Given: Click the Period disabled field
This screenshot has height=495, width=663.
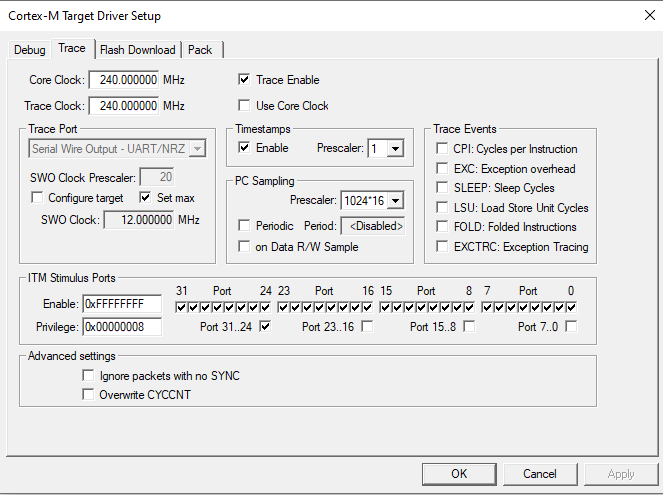Looking at the screenshot, I should pos(373,226).
